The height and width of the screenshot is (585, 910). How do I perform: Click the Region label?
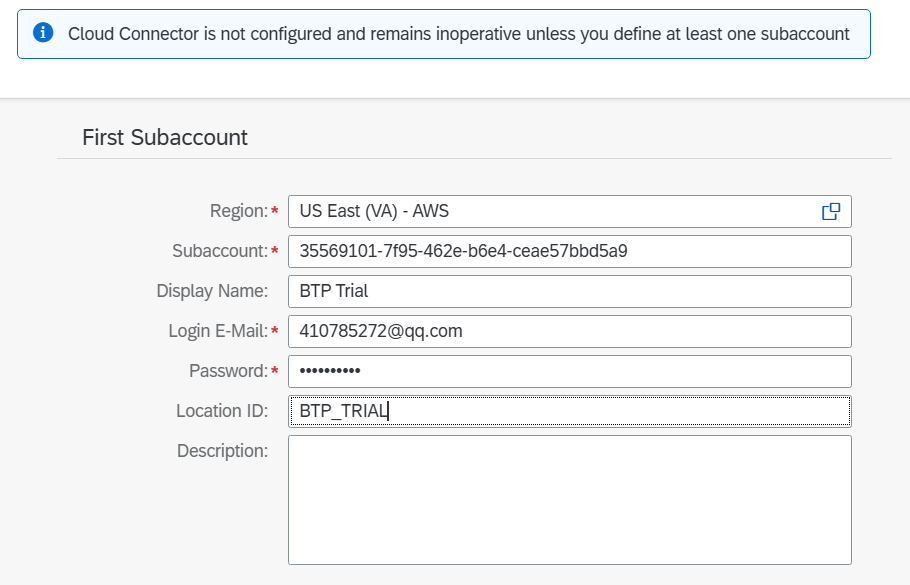pos(239,211)
